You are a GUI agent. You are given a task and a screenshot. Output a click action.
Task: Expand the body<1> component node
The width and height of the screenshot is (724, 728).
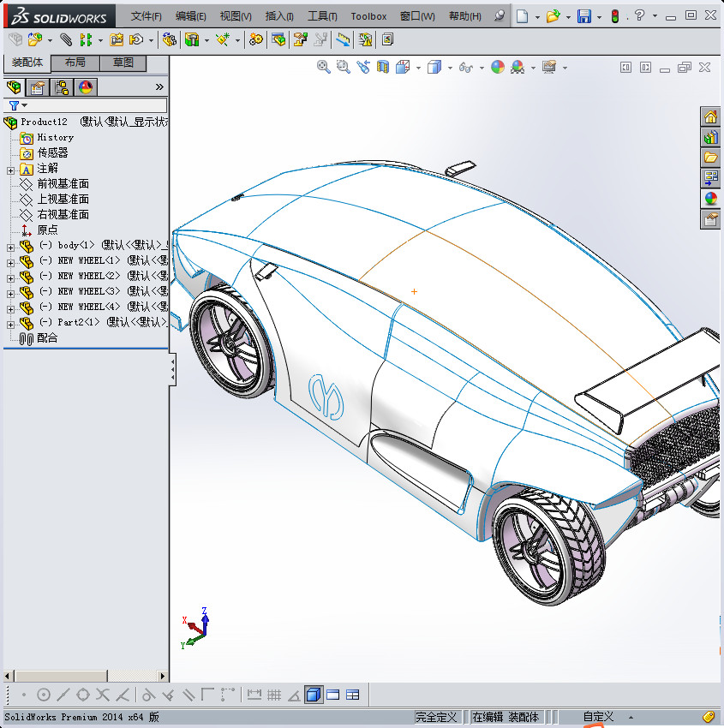(x=10, y=246)
